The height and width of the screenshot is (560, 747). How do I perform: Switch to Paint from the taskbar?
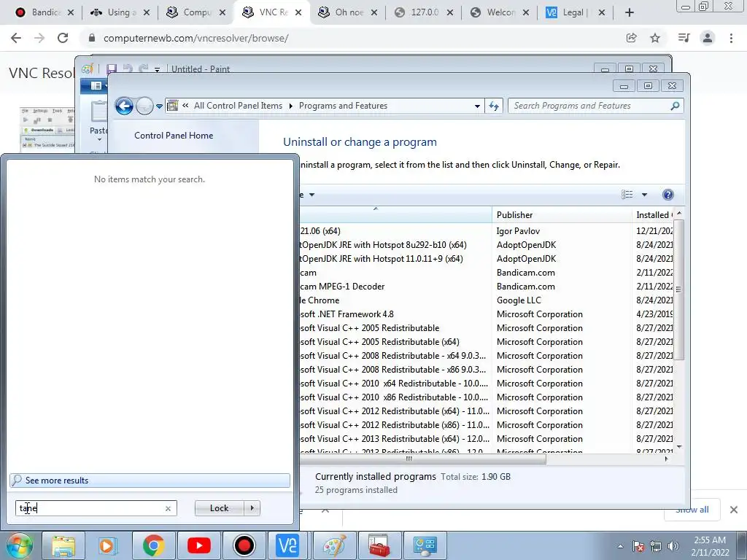[x=334, y=545]
